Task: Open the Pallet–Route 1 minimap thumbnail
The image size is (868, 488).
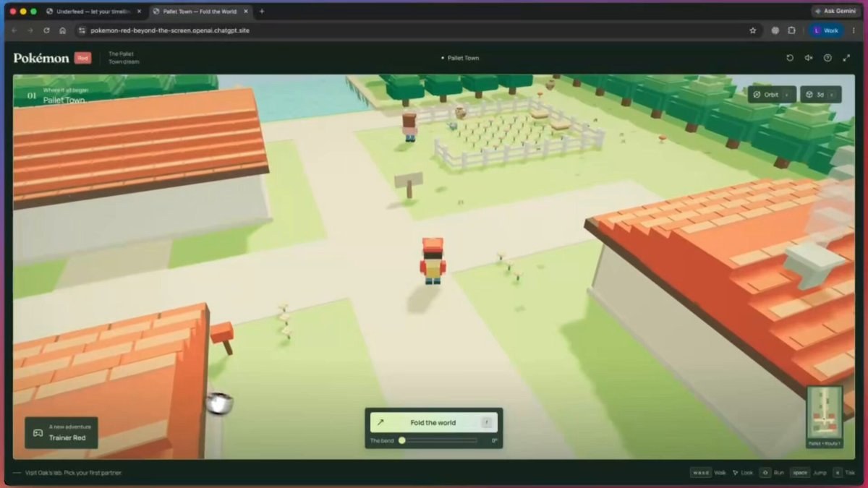Action: [x=825, y=417]
